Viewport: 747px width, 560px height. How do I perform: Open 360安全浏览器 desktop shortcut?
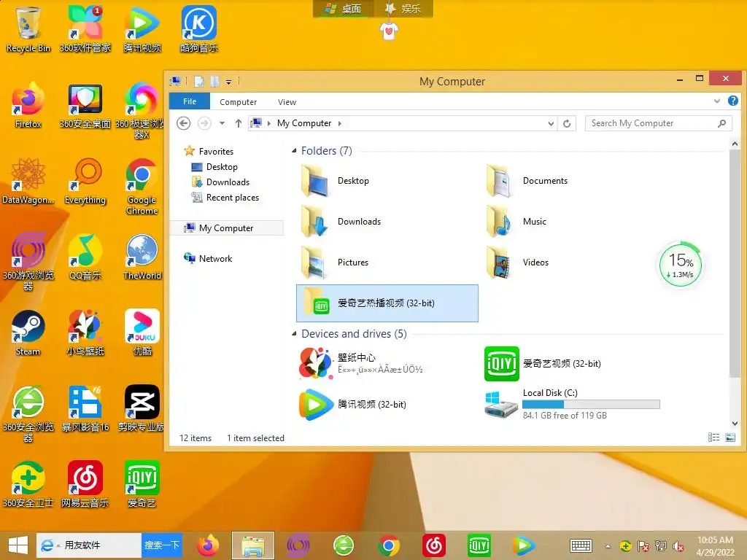28,414
